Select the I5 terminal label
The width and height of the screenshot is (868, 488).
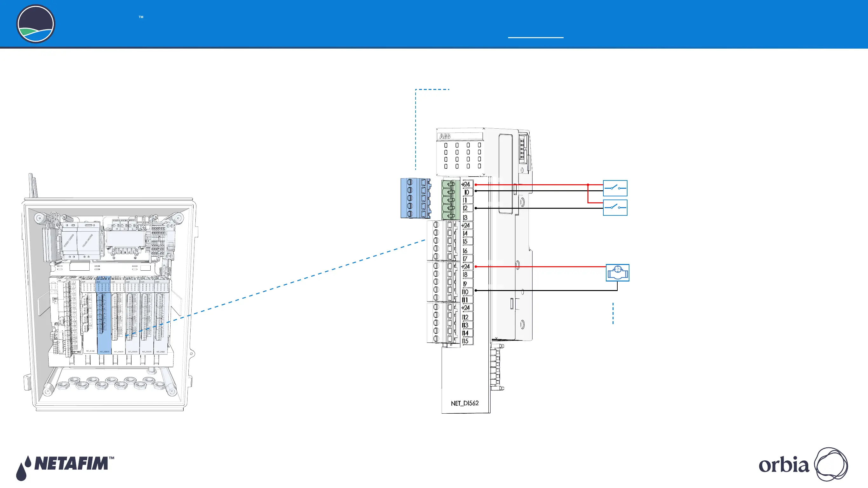tap(467, 241)
